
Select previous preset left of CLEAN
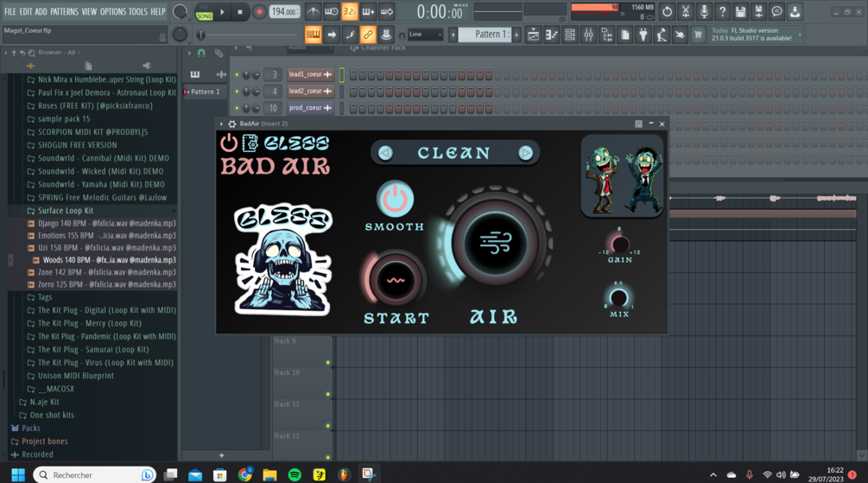[x=386, y=153]
